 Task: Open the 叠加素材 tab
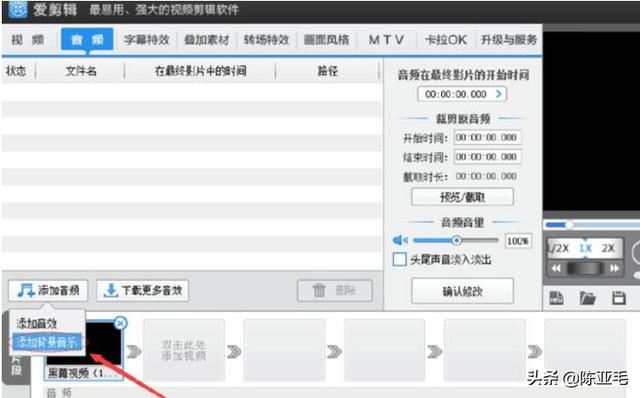(206, 40)
